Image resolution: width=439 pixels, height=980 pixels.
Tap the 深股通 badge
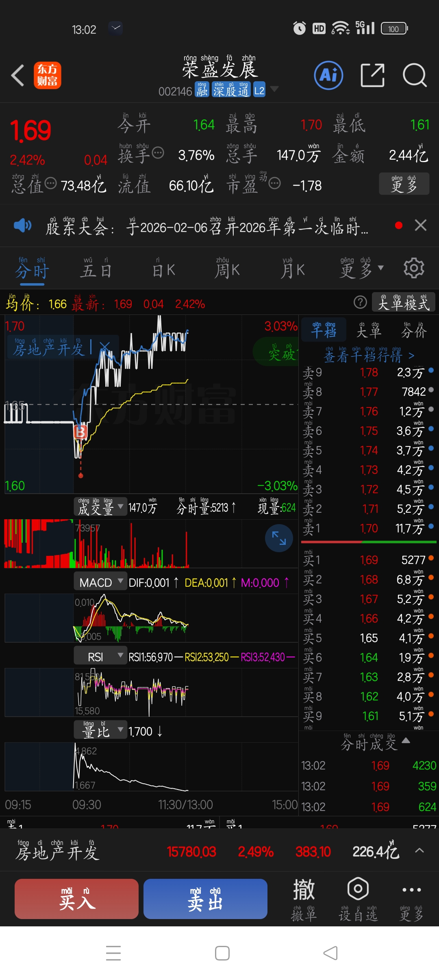pyautogui.click(x=230, y=90)
